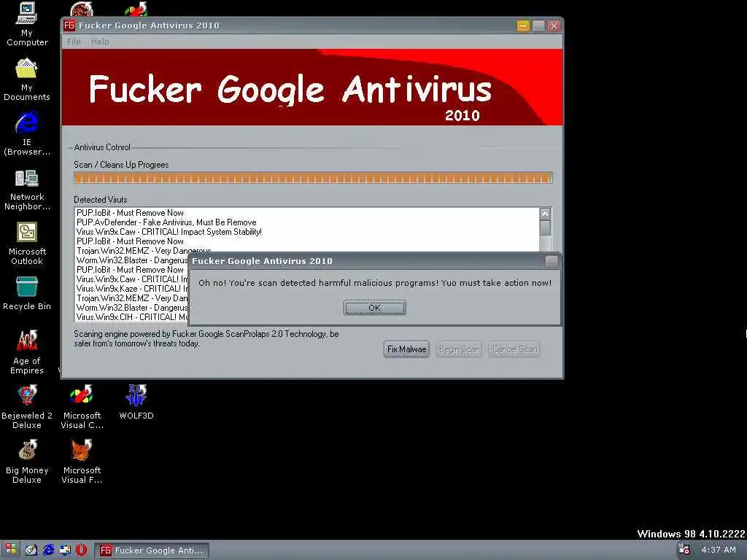The height and width of the screenshot is (560, 747).
Task: Open the Help menu
Action: pyautogui.click(x=100, y=42)
